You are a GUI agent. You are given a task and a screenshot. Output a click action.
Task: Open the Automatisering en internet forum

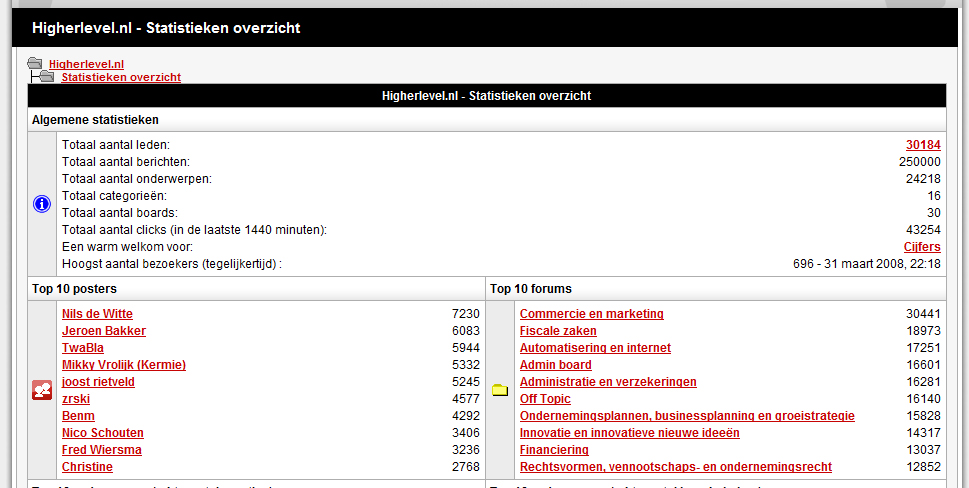point(595,348)
